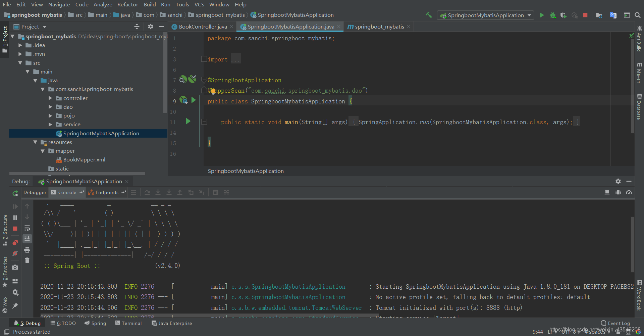
Task: Stop the application via red square in top toolbar
Action: point(585,15)
